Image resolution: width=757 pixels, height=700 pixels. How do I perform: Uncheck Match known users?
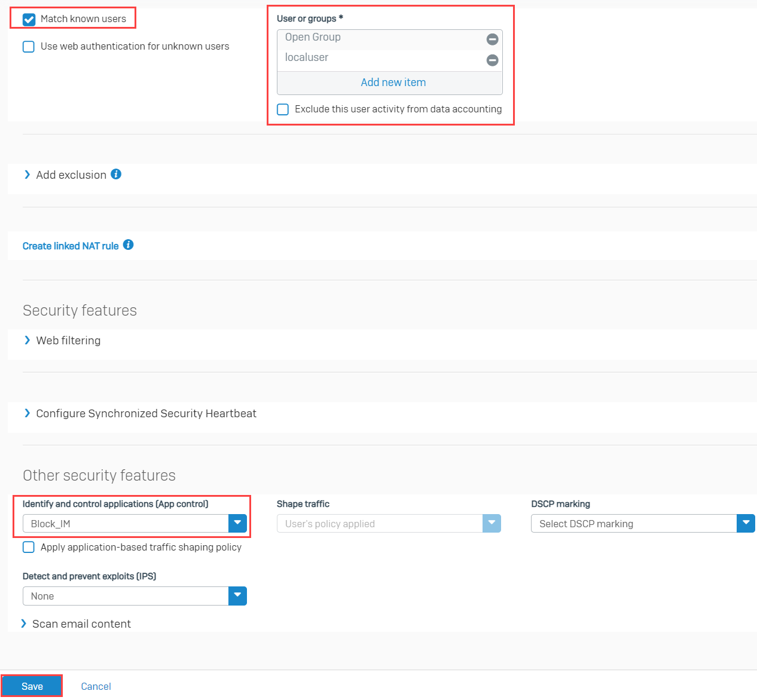pos(28,20)
